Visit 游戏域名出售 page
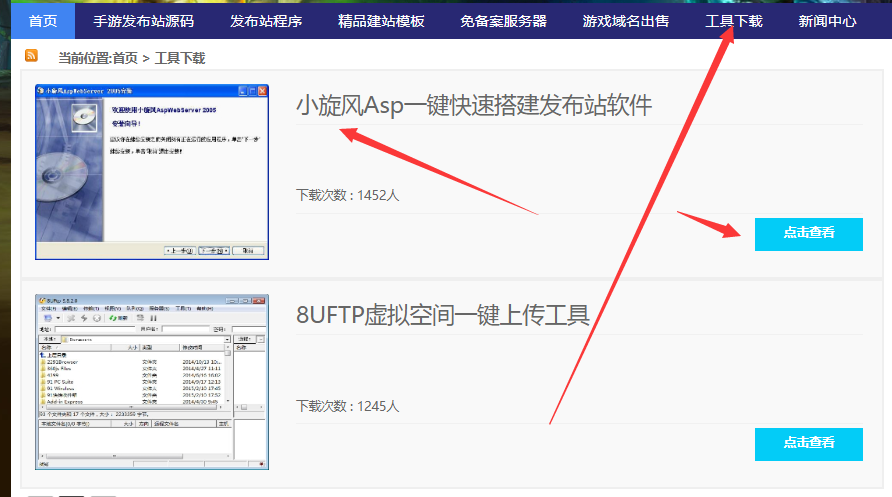 click(626, 22)
